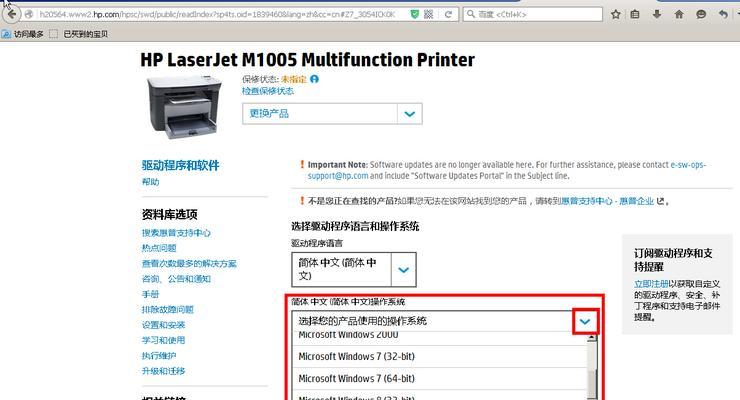Image resolution: width=740 pixels, height=400 pixels.
Task: Click the operating system dropdown chevron
Action: point(585,322)
